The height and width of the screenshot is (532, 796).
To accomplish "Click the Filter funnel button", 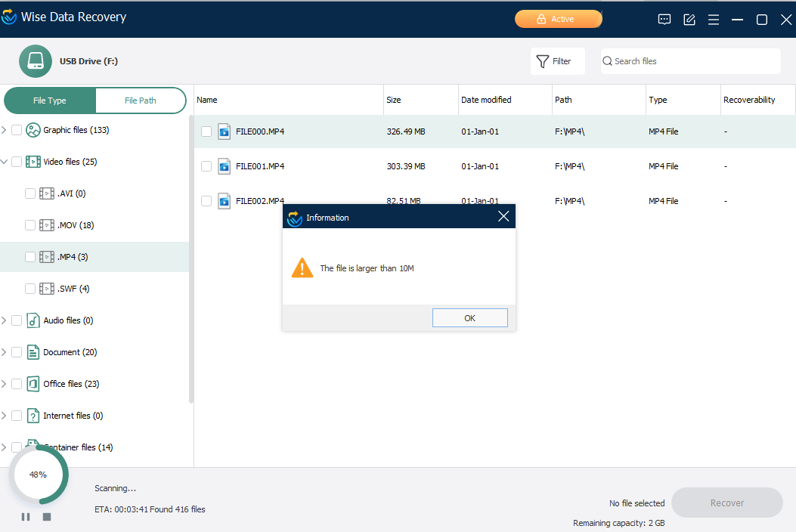I will [x=557, y=61].
